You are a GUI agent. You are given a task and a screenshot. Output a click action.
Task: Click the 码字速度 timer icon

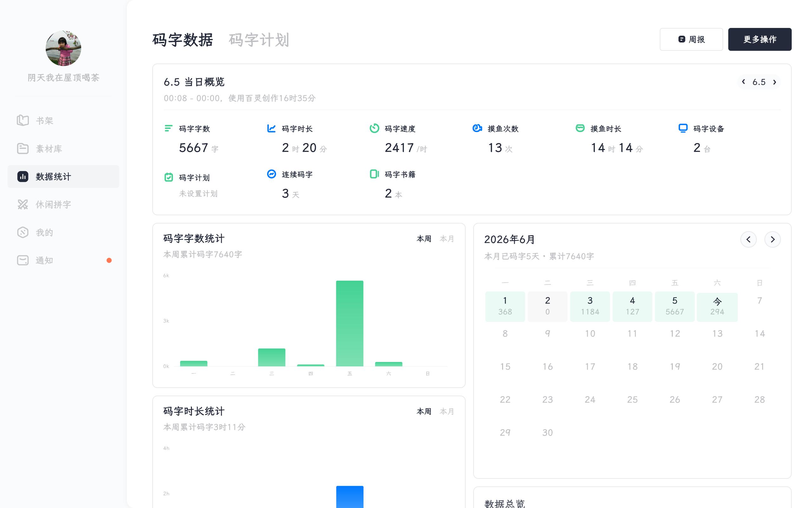coord(375,128)
